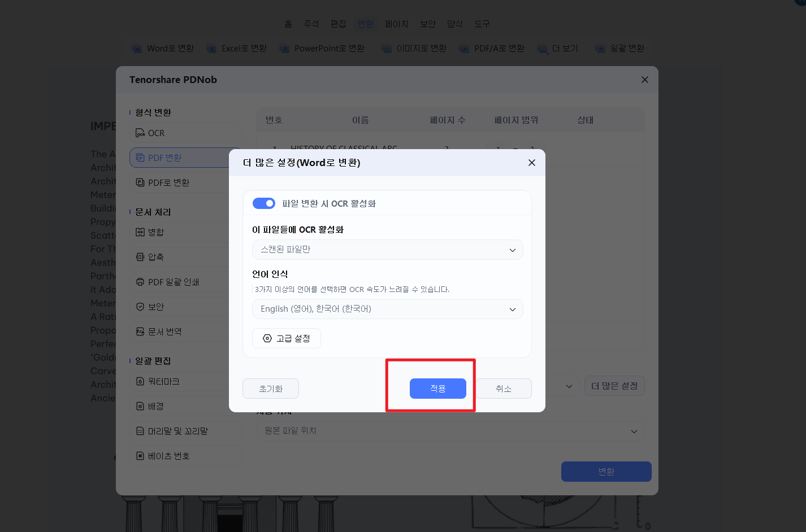Image resolution: width=806 pixels, height=532 pixels.
Task: Open the 변환 menu tab
Action: tap(366, 24)
